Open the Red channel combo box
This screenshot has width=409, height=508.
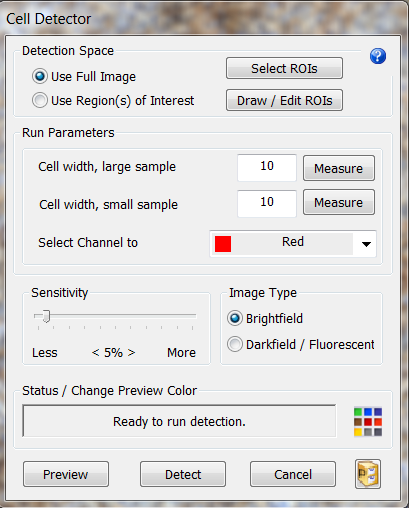(293, 244)
